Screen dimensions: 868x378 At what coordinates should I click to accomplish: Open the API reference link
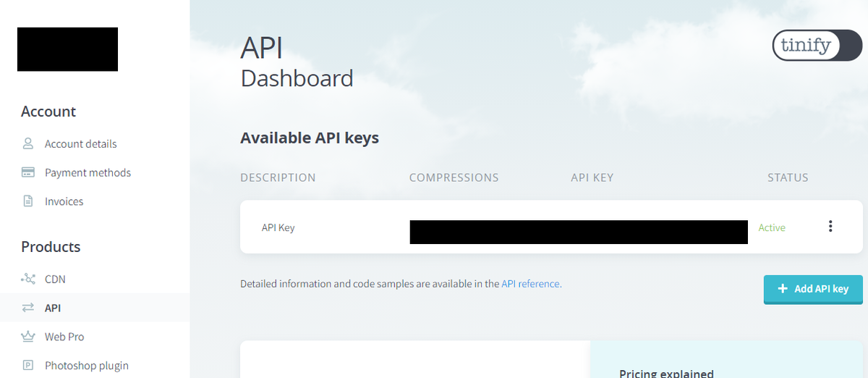point(532,284)
